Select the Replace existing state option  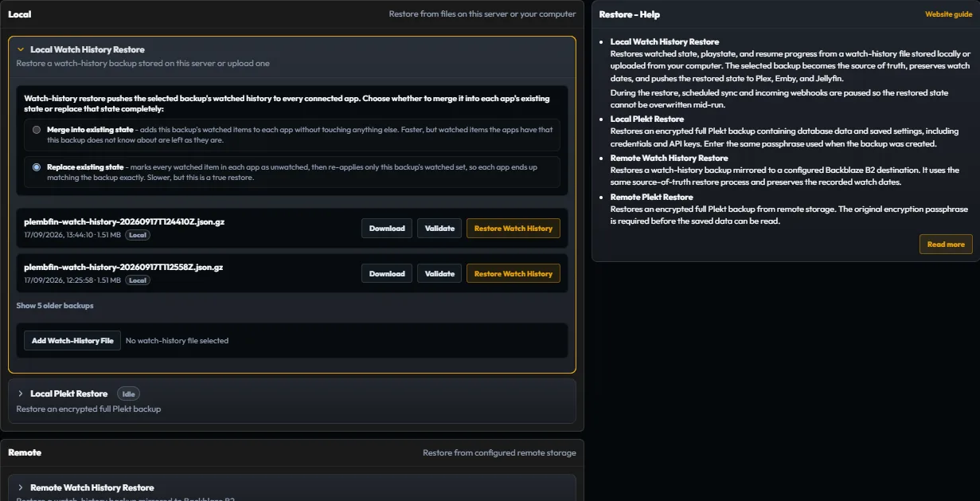37,167
